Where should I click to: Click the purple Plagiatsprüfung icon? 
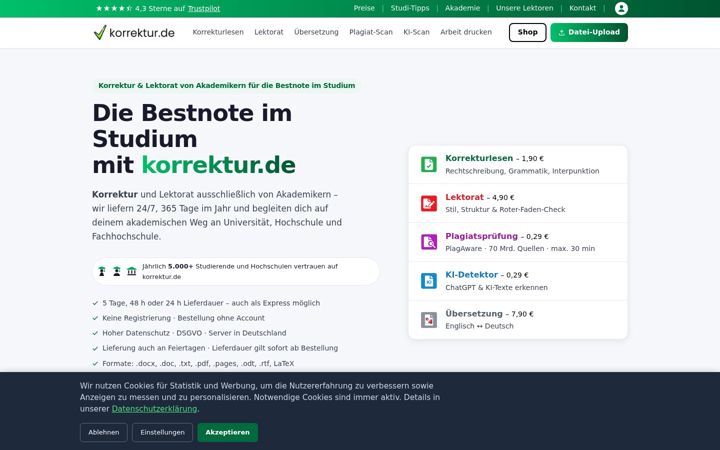(429, 242)
